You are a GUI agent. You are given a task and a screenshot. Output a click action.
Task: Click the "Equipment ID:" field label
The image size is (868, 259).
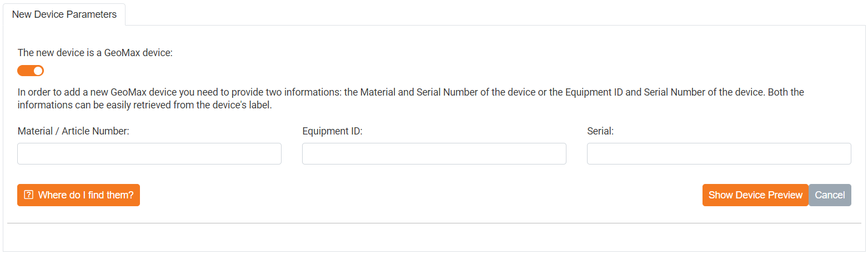[332, 131]
